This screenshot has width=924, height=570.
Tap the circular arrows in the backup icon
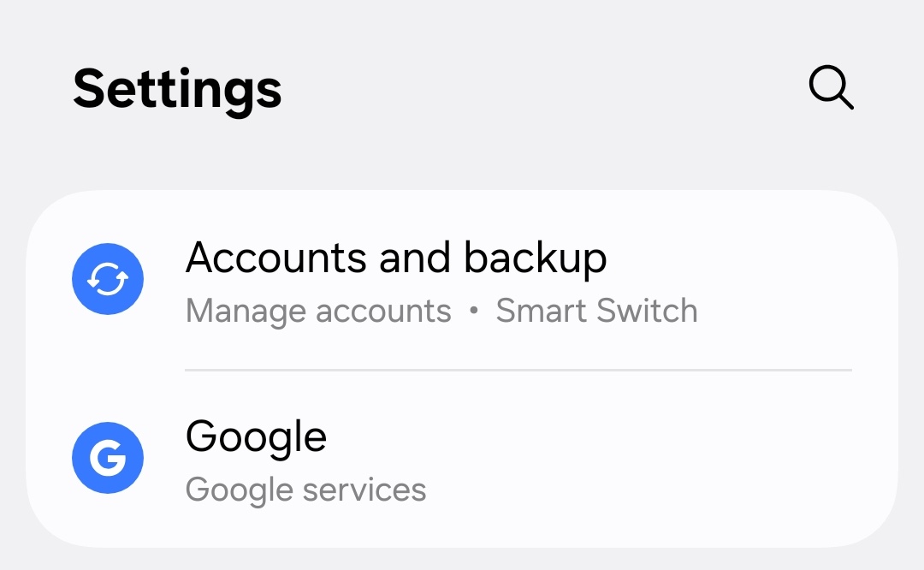tap(108, 280)
